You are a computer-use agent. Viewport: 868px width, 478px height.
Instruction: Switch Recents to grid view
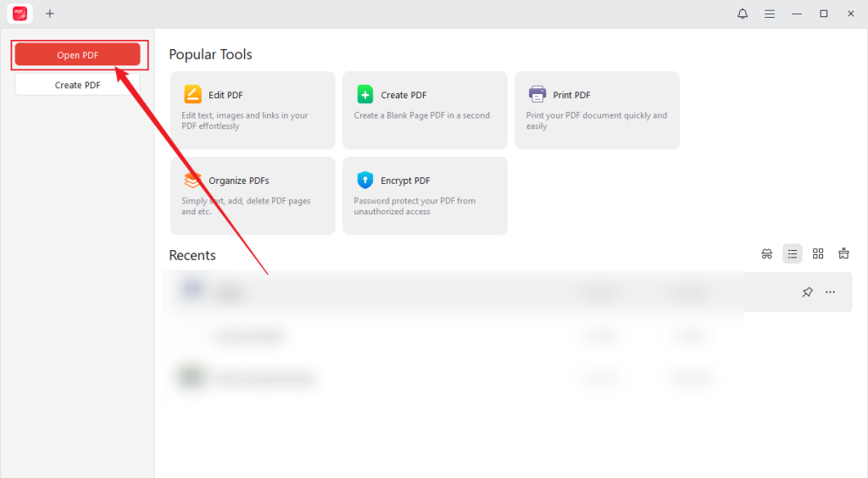click(x=818, y=253)
